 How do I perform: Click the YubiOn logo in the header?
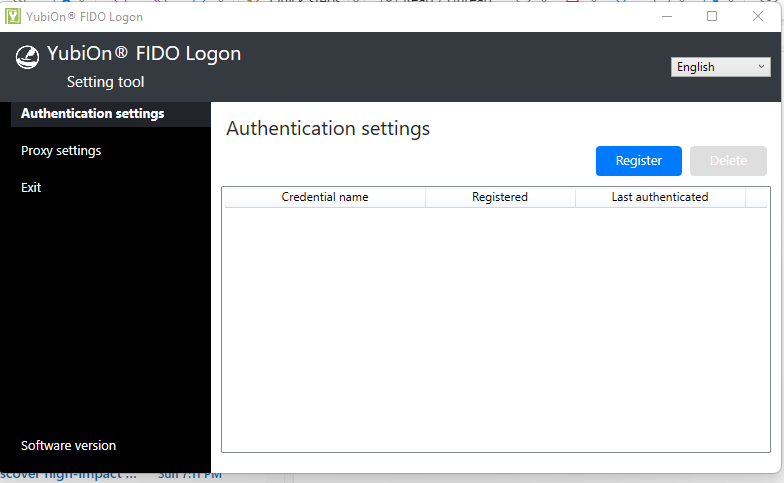coord(27,57)
